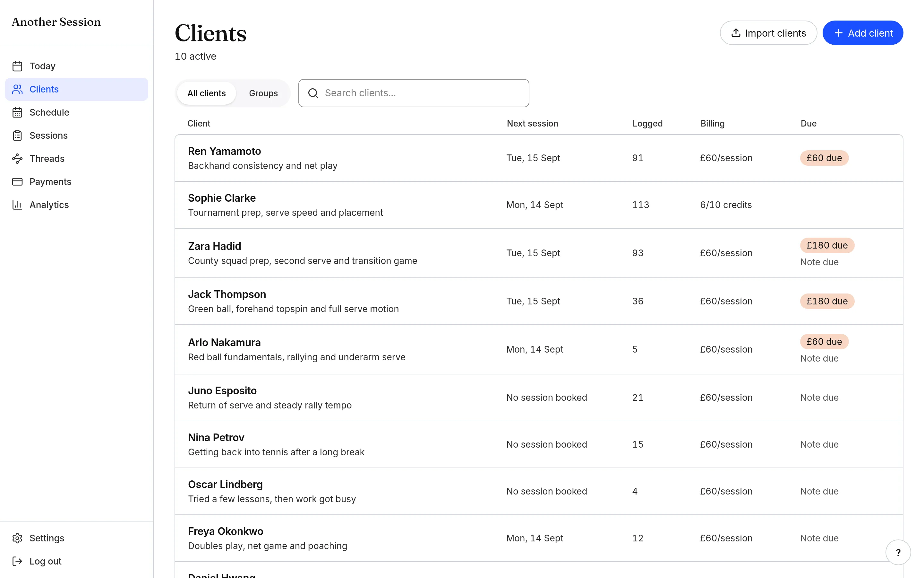Screen dimensions: 924x578
Task: Click the Logged column header
Action: coord(647,124)
